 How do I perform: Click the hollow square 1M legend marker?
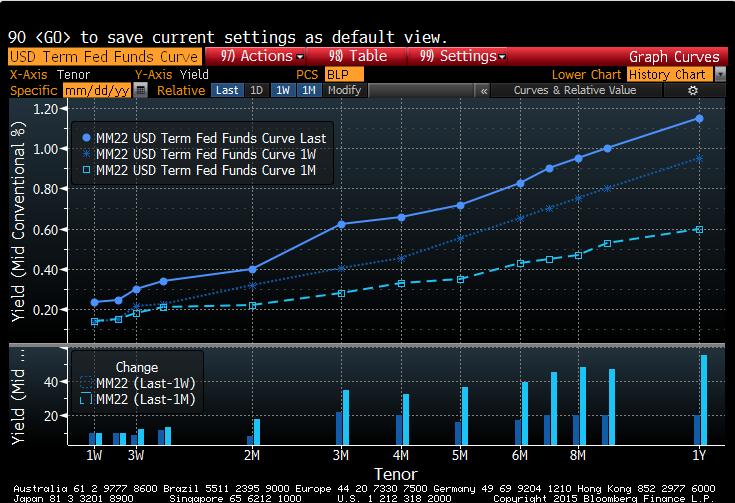point(86,170)
